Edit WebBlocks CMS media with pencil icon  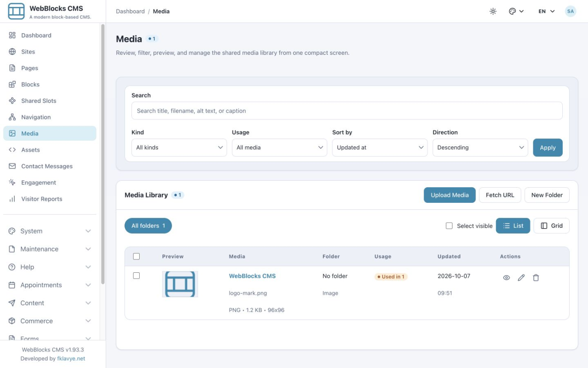[x=521, y=278]
